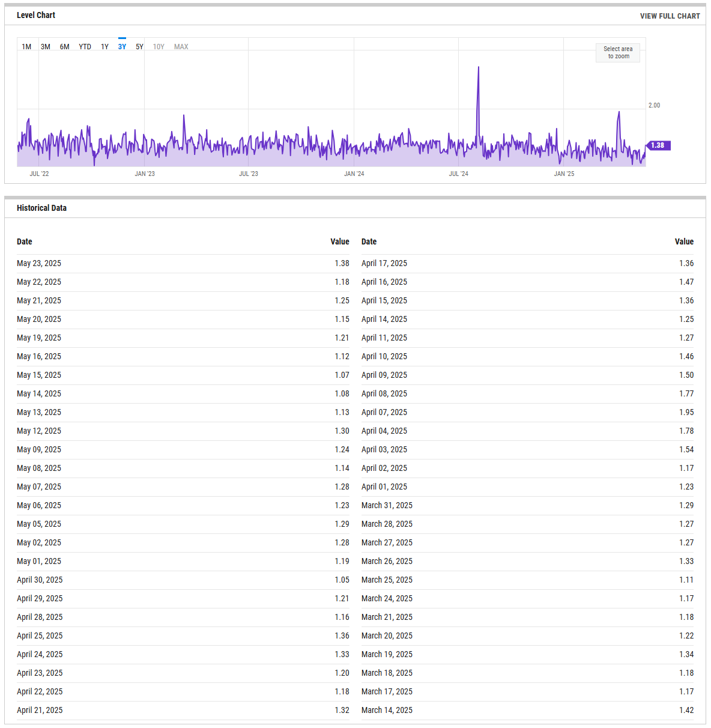Viewport: 711px width, 728px height.
Task: Click value 1.77 for April 08, 2025
Action: [686, 393]
